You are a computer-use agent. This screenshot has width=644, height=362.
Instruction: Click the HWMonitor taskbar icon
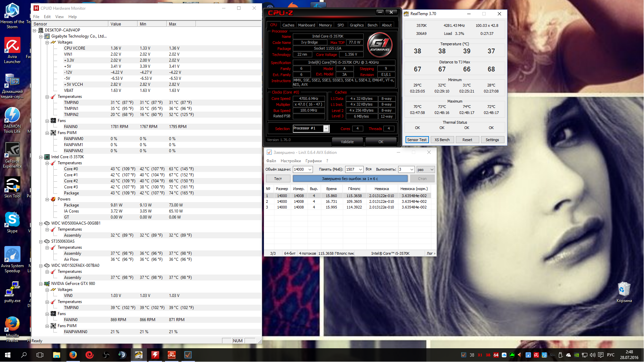pyautogui.click(x=155, y=355)
